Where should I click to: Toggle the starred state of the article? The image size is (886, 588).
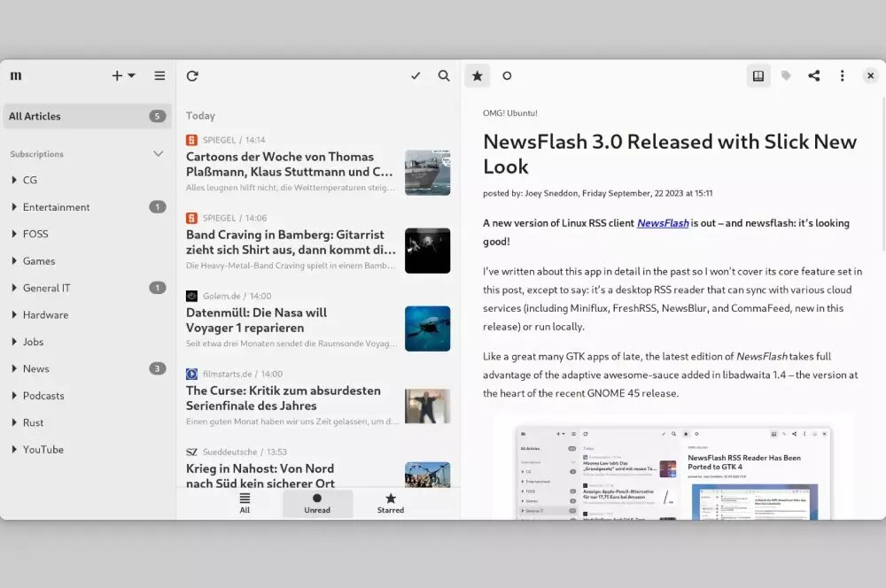coord(478,75)
